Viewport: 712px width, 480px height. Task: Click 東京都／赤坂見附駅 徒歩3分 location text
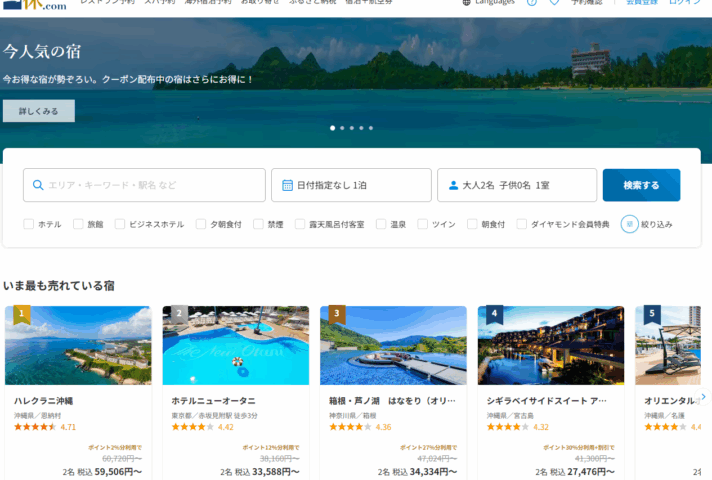coord(214,416)
